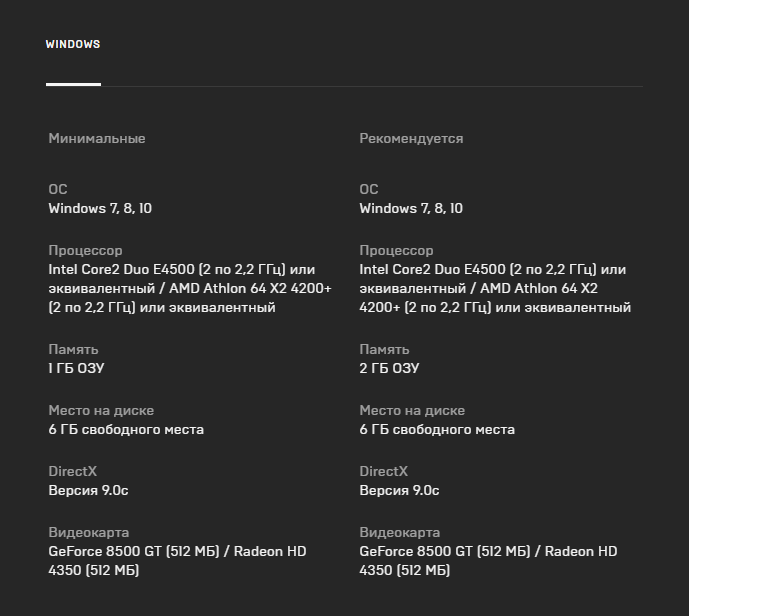Click the recommended Версия 9.0c value
This screenshot has width=768, height=616.
click(399, 490)
